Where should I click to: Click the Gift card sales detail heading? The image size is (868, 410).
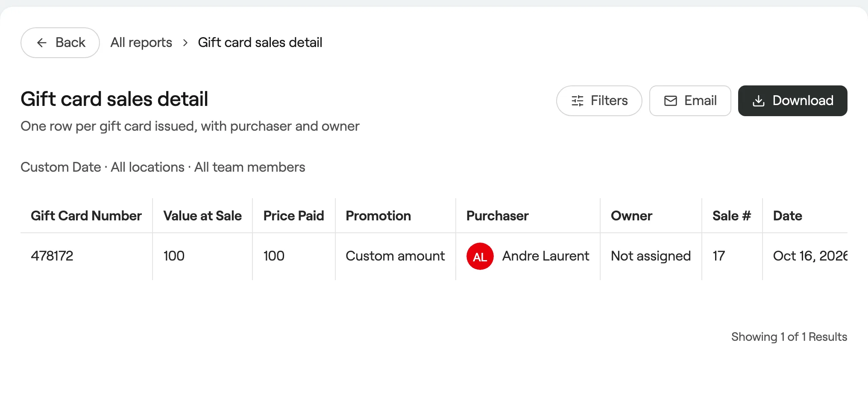(114, 99)
